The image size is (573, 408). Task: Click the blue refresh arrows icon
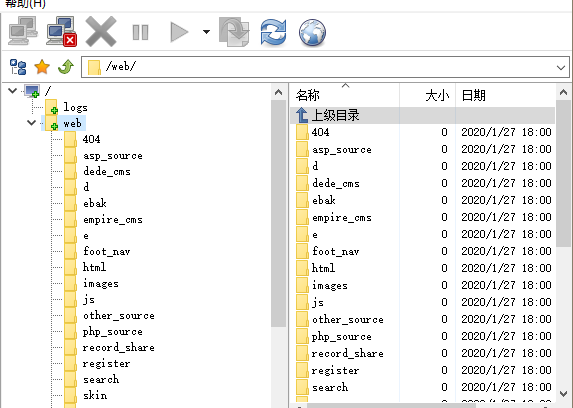point(273,33)
